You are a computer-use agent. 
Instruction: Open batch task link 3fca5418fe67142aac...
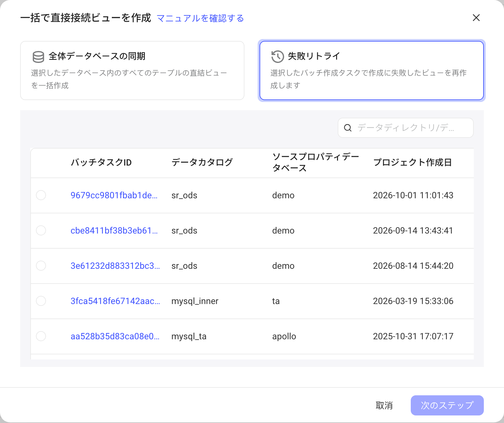(115, 301)
